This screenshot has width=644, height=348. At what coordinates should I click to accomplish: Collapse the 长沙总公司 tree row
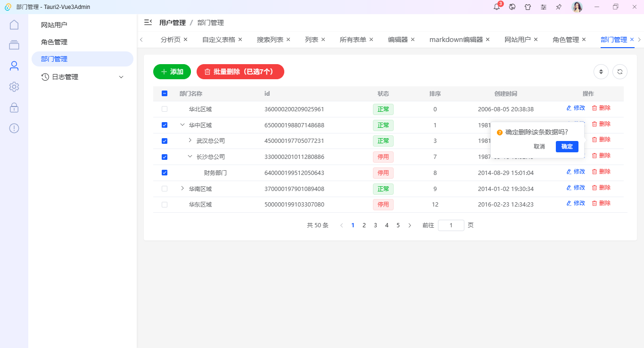click(x=190, y=157)
